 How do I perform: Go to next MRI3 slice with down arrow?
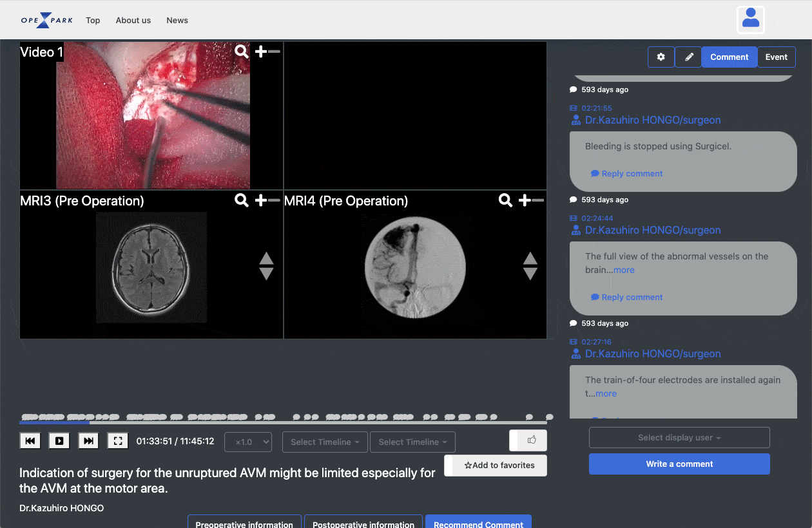[x=266, y=274]
